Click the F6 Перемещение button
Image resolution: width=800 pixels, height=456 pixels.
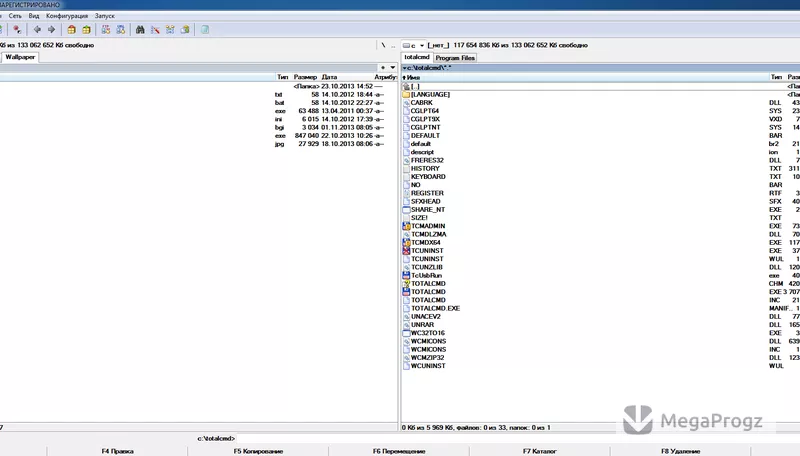[x=399, y=451]
